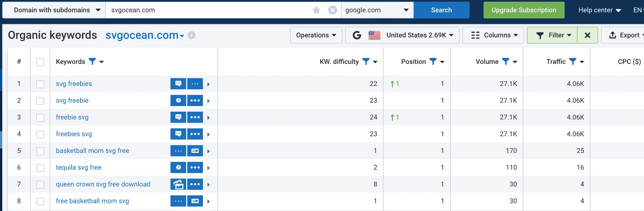
Task: Click card icon for basketball mom svg free
Action: [x=195, y=151]
